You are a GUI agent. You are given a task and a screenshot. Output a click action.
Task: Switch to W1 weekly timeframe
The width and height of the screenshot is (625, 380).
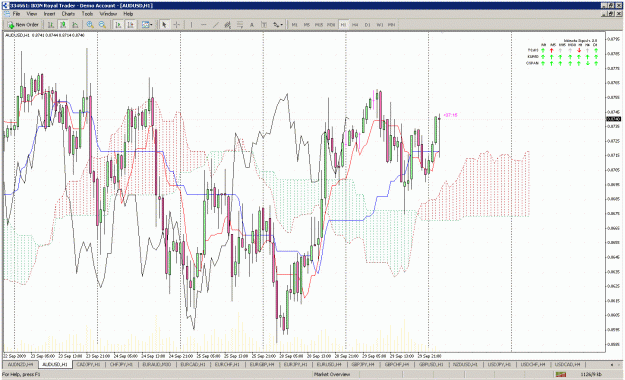pyautogui.click(x=379, y=25)
